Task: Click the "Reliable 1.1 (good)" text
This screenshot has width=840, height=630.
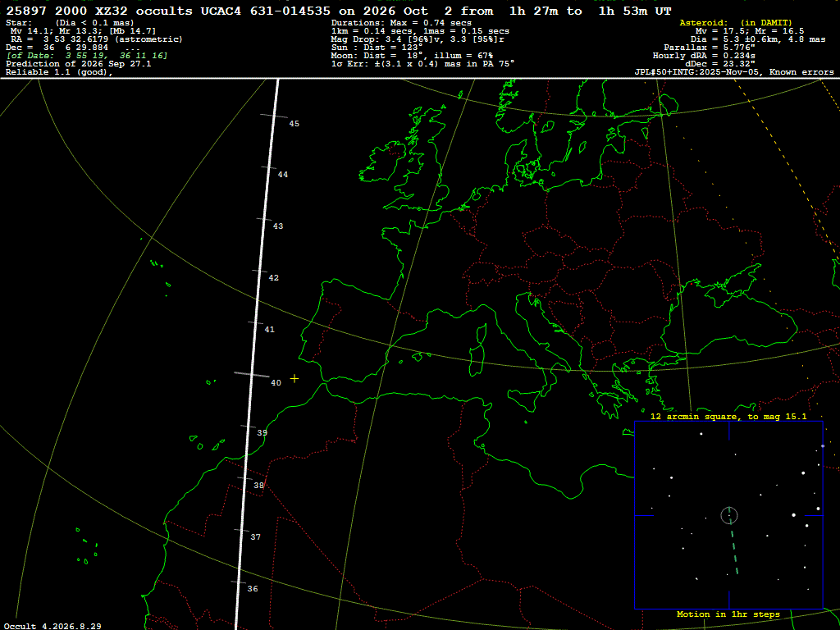Action: coord(59,72)
